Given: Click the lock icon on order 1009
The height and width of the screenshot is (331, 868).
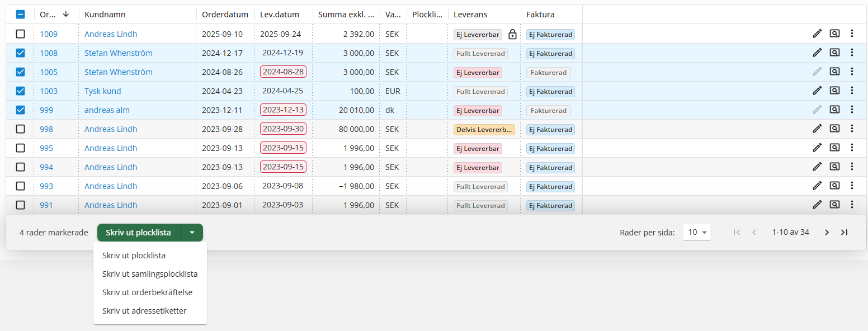Looking at the screenshot, I should click(512, 35).
